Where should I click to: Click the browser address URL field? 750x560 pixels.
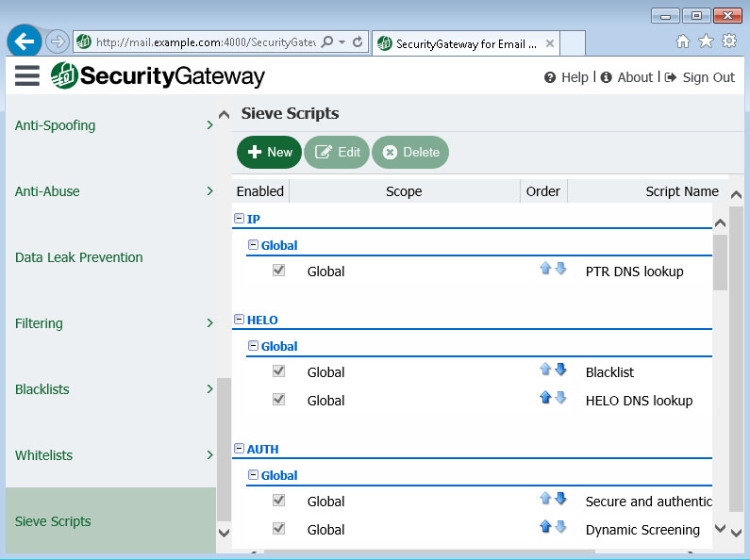[206, 42]
